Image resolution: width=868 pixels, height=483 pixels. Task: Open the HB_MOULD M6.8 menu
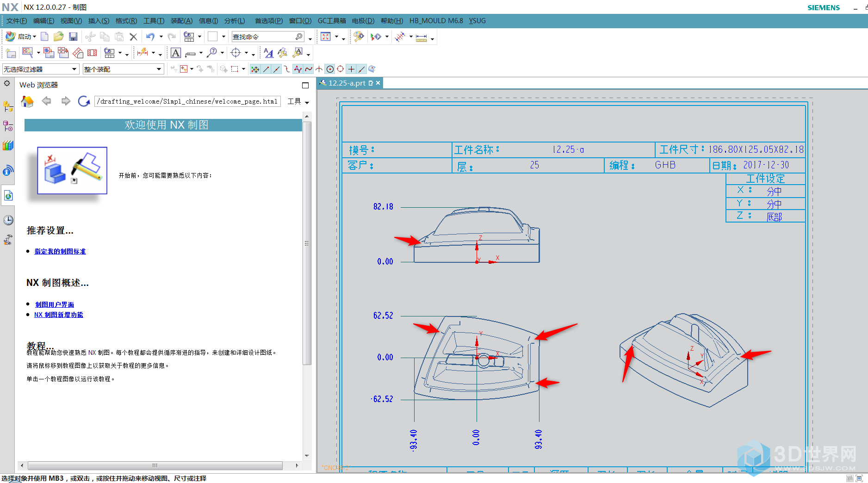436,21
